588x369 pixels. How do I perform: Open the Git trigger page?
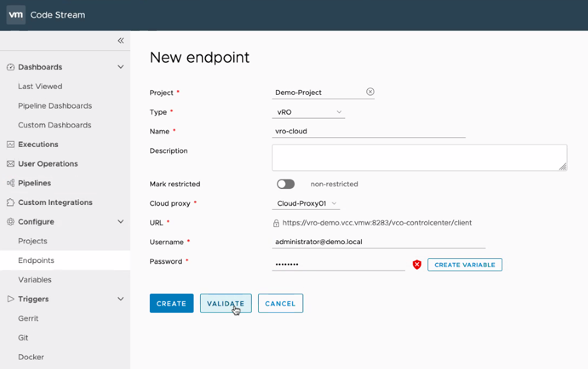(23, 338)
